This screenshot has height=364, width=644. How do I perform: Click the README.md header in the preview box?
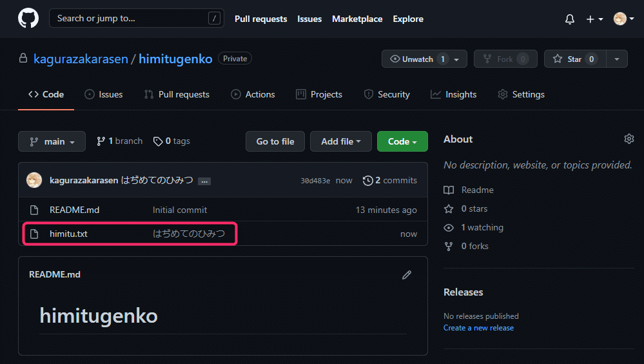coord(55,274)
